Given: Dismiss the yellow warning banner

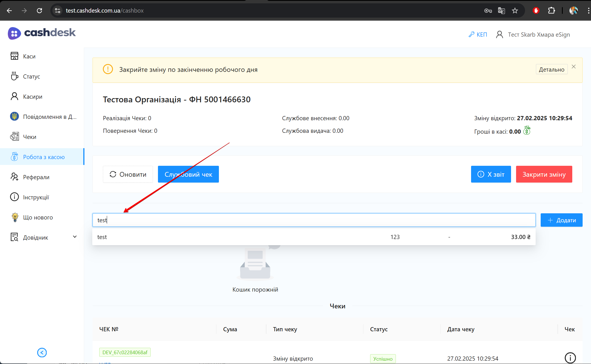Looking at the screenshot, I should pos(574,67).
